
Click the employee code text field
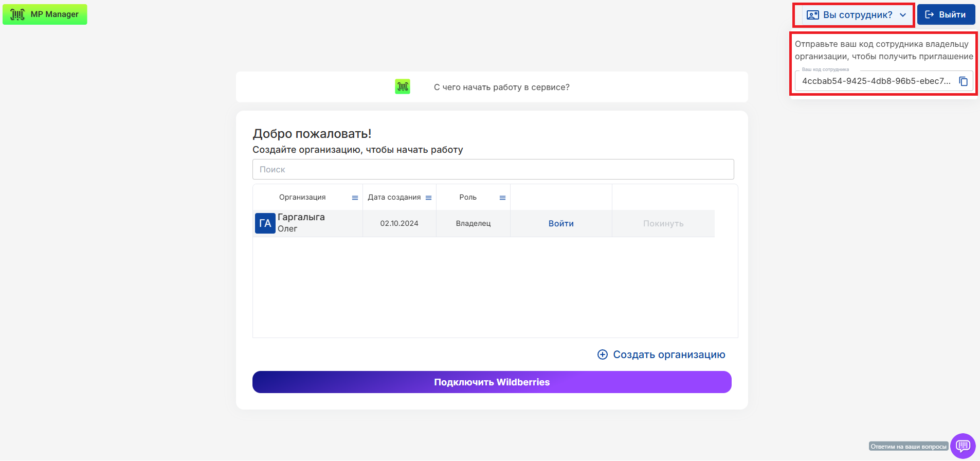coord(876,81)
